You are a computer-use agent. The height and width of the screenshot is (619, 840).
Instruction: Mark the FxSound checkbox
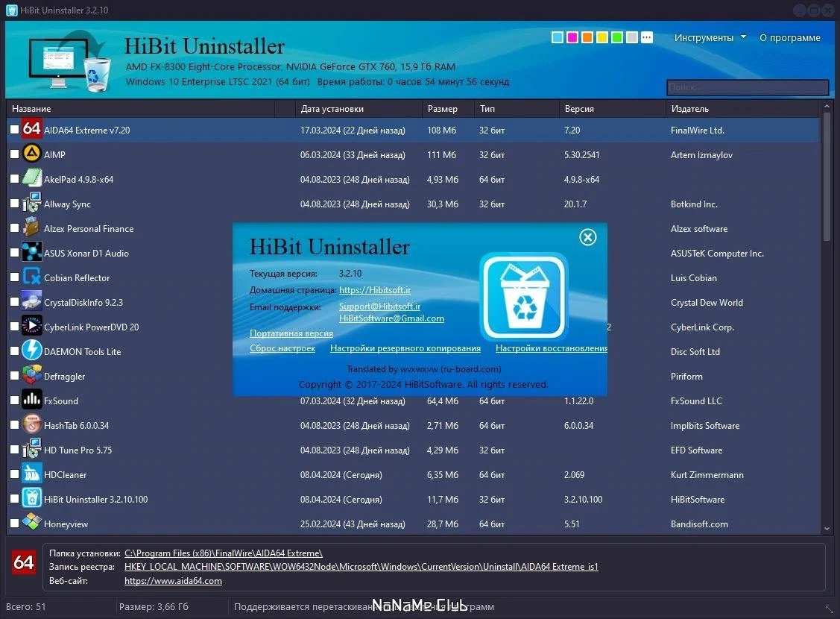pos(14,401)
